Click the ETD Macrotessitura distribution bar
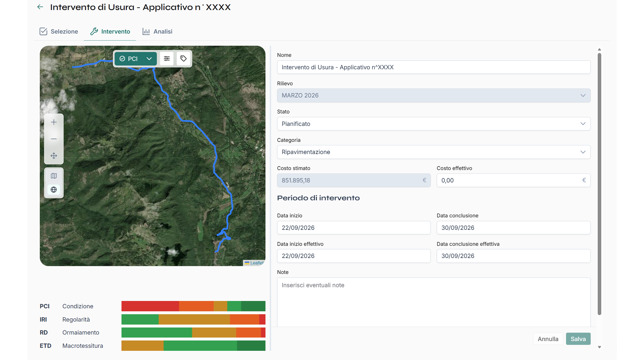 pos(193,346)
